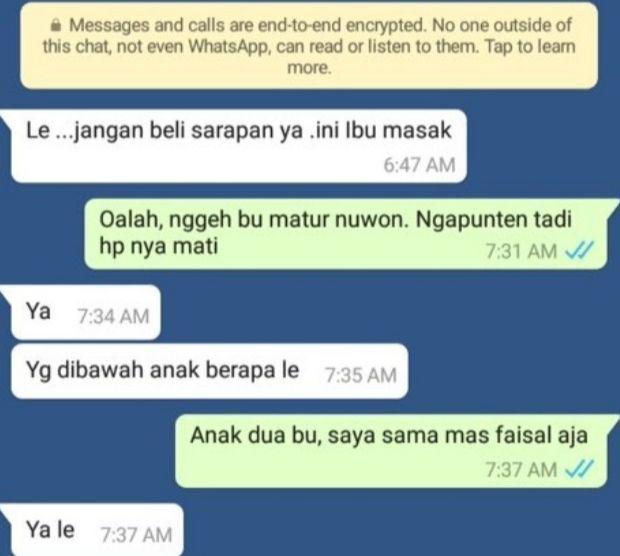620x556 pixels.
Task: Select the 'Oalah, nggeh bu matur nuwon' message
Action: (x=346, y=234)
